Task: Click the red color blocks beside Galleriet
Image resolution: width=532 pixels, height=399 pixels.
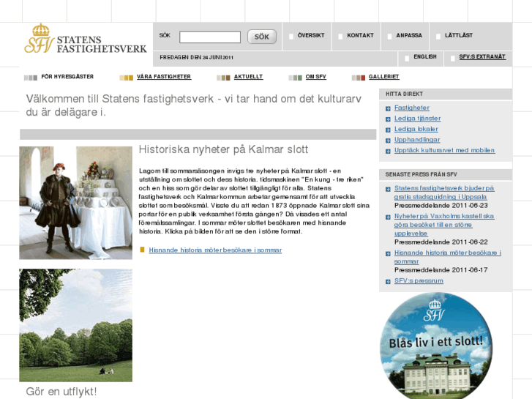Action: tap(359, 78)
